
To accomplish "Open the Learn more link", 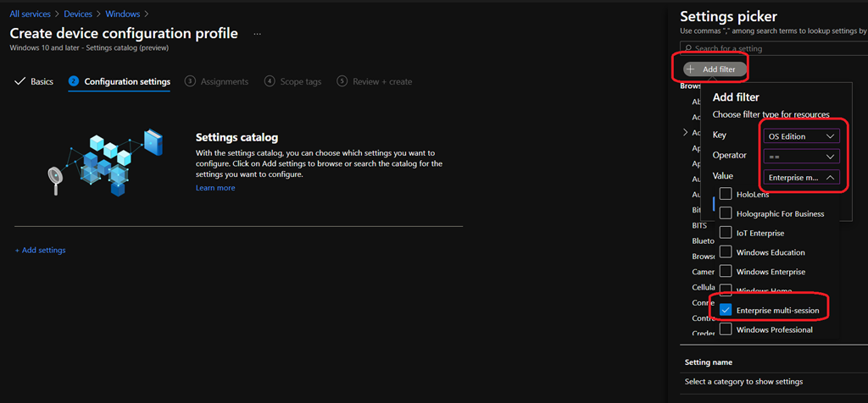I will point(215,188).
